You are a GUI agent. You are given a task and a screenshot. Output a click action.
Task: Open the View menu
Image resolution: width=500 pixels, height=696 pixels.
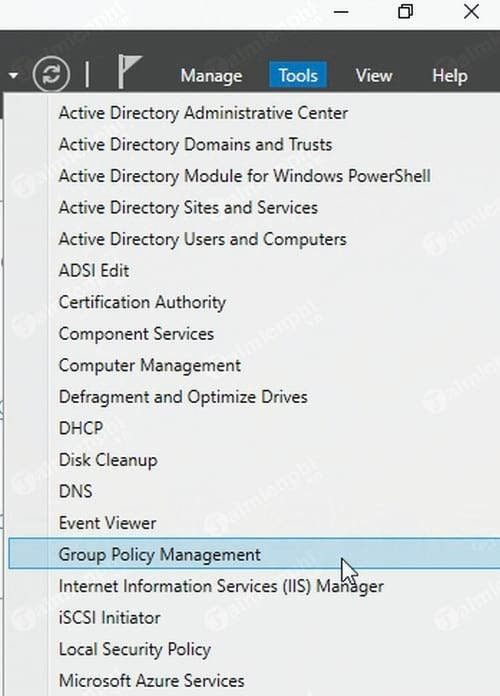(x=374, y=75)
